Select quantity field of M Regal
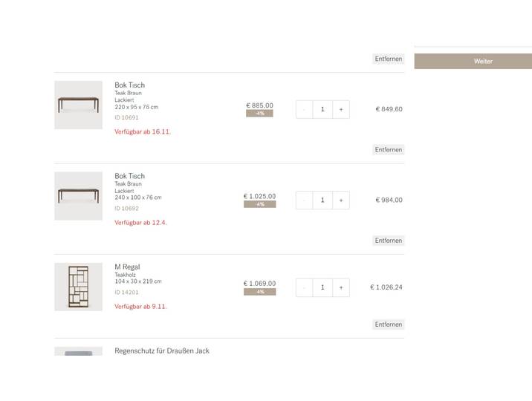 [322, 288]
